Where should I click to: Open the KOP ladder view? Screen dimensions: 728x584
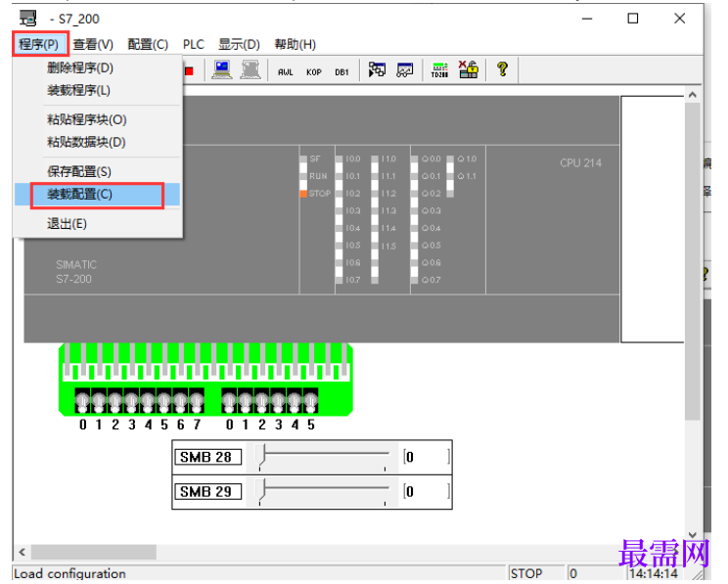click(314, 72)
